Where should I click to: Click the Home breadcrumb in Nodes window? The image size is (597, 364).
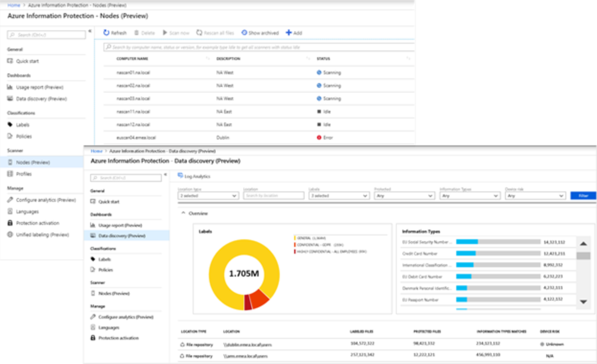(x=14, y=5)
